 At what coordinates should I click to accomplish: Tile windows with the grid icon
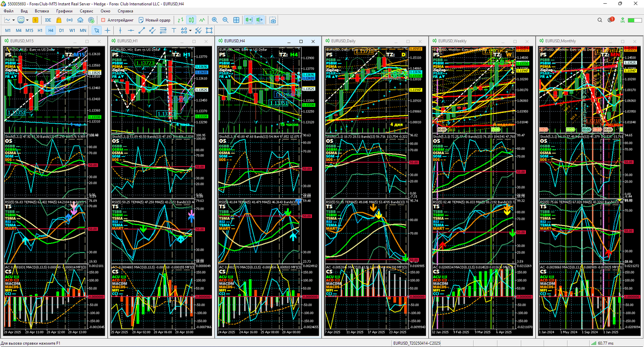236,20
